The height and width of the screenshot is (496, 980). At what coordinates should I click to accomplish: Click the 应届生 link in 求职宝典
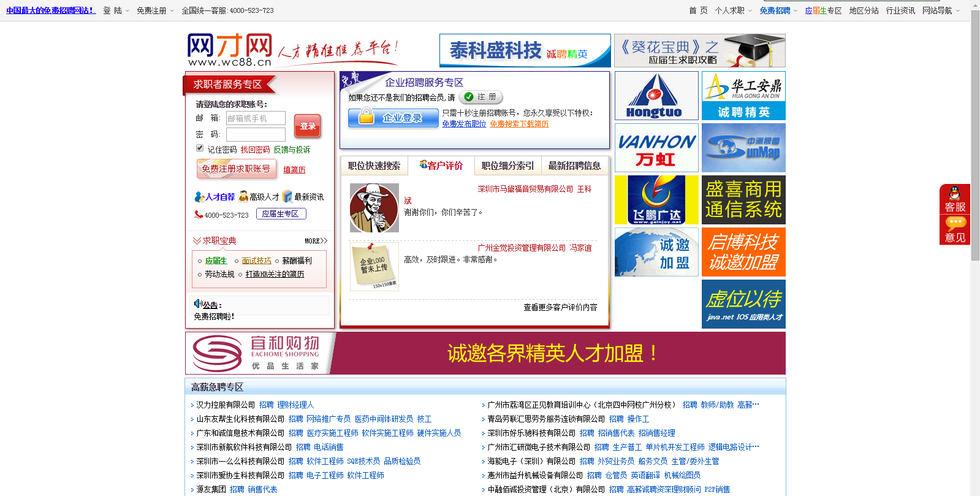tap(216, 261)
